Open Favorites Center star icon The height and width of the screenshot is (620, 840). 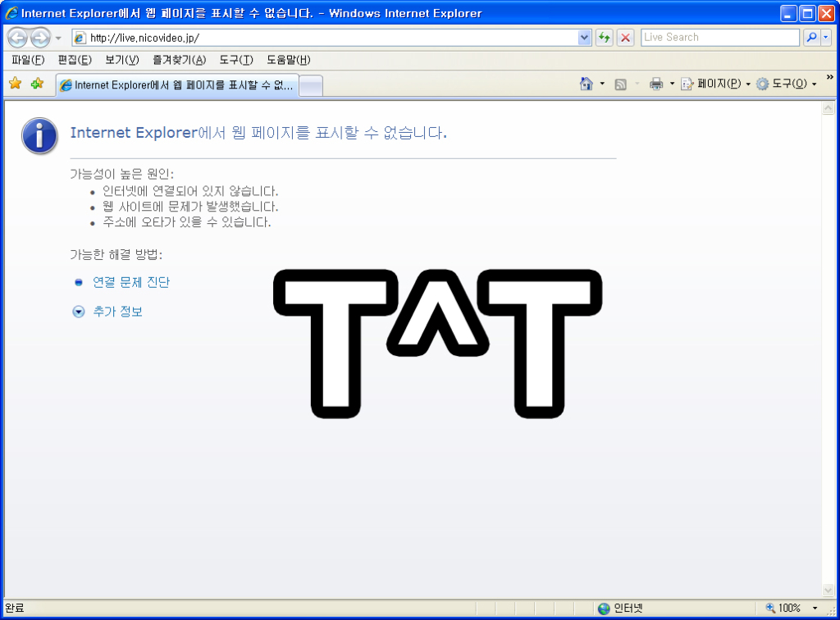click(x=15, y=84)
